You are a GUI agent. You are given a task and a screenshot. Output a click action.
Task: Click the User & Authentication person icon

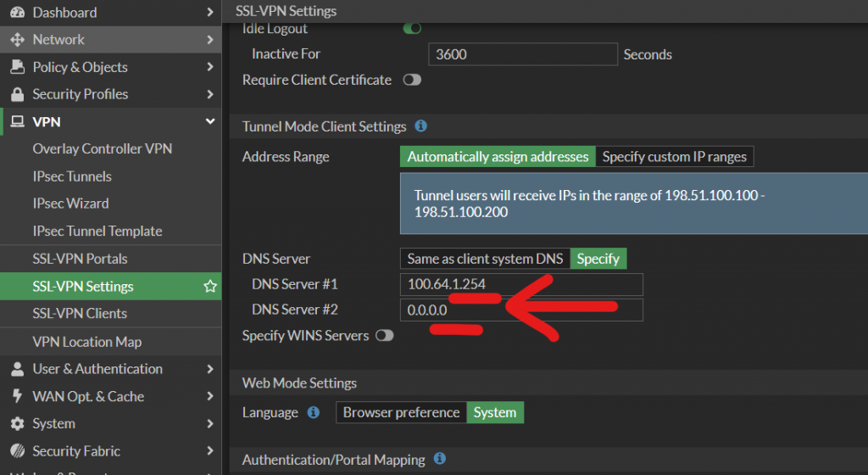click(x=17, y=369)
